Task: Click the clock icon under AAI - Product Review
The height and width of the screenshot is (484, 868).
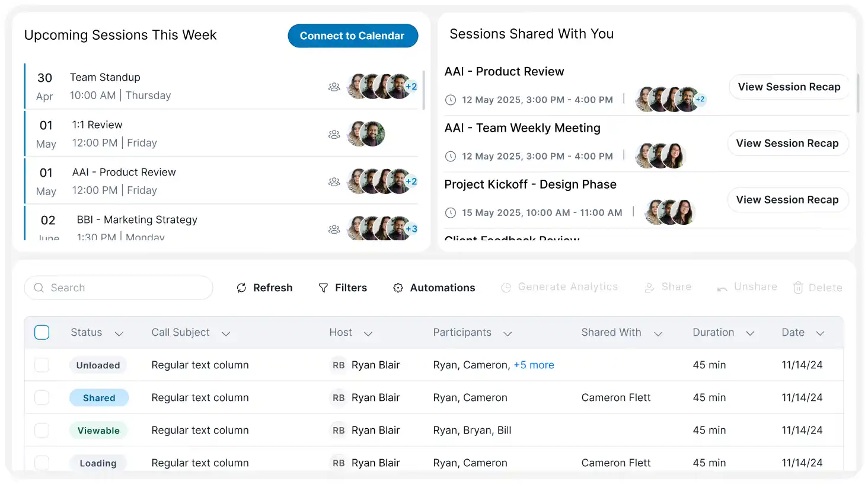Action: click(x=451, y=100)
